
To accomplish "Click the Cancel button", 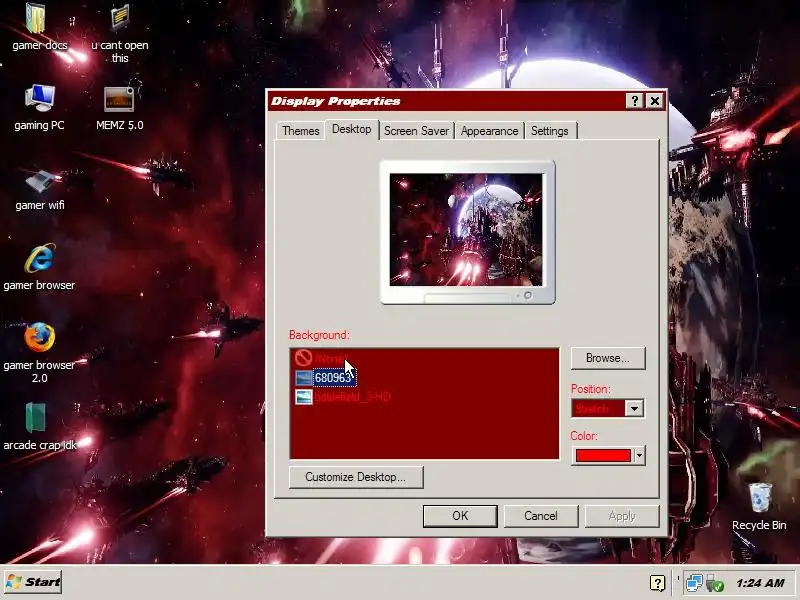I will click(541, 516).
